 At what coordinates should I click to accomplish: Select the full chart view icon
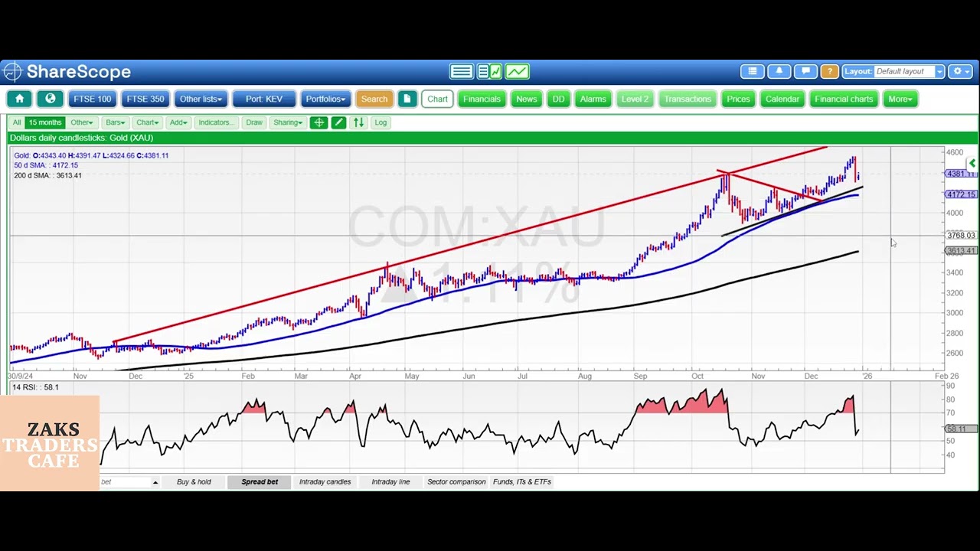coord(517,72)
